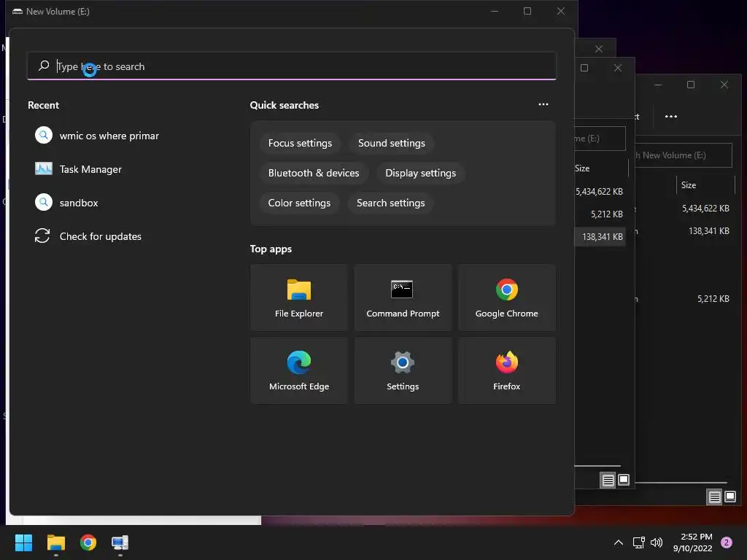
Task: Open Sound settings quick search
Action: pyautogui.click(x=392, y=144)
